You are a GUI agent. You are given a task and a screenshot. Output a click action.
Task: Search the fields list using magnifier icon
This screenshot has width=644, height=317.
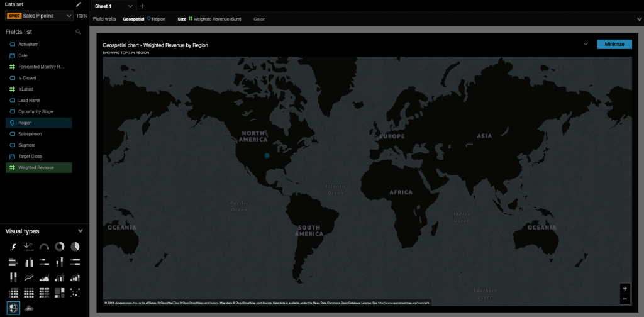[x=78, y=31]
